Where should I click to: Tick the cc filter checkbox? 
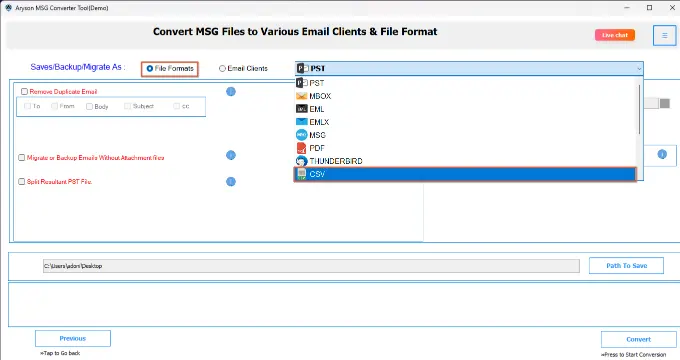point(176,106)
